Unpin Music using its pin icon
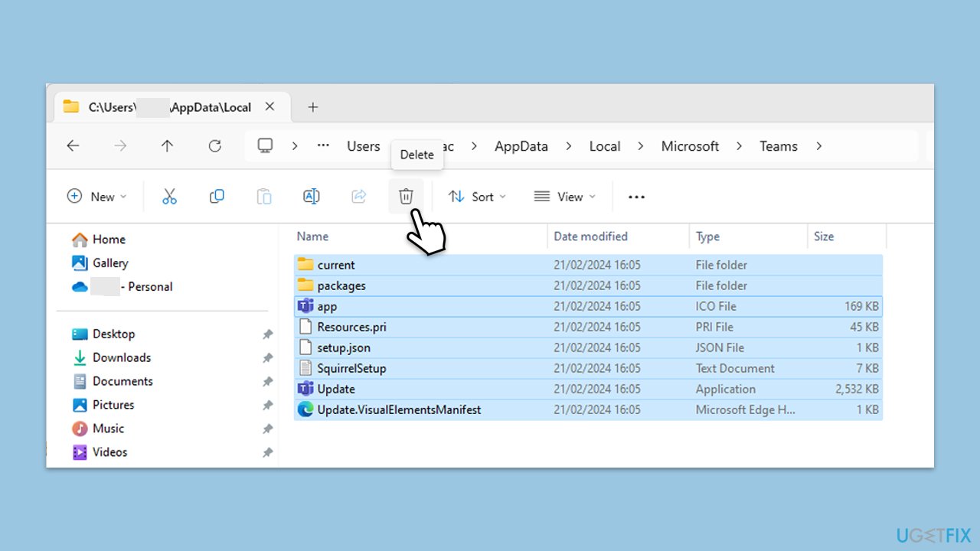The height and width of the screenshot is (551, 980). pos(267,429)
